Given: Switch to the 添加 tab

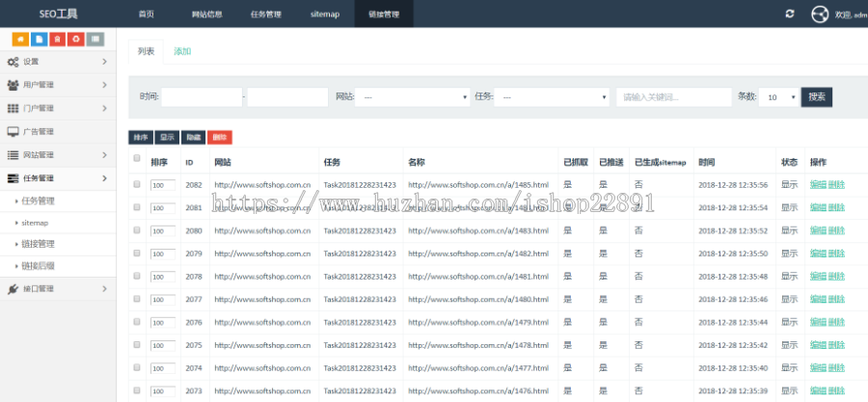Looking at the screenshot, I should pos(182,51).
